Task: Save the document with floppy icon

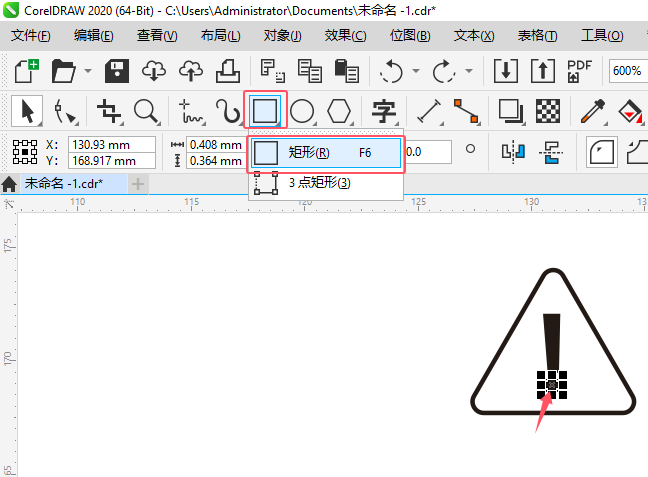Action: 117,71
